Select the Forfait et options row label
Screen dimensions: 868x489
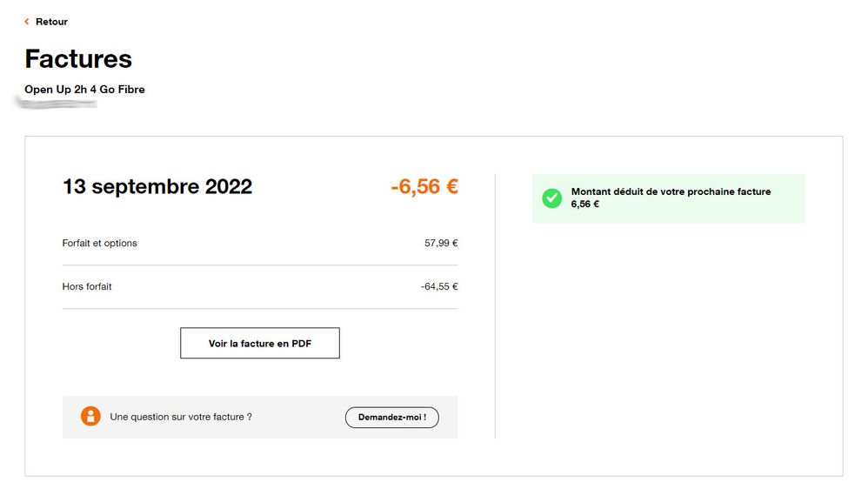[100, 243]
